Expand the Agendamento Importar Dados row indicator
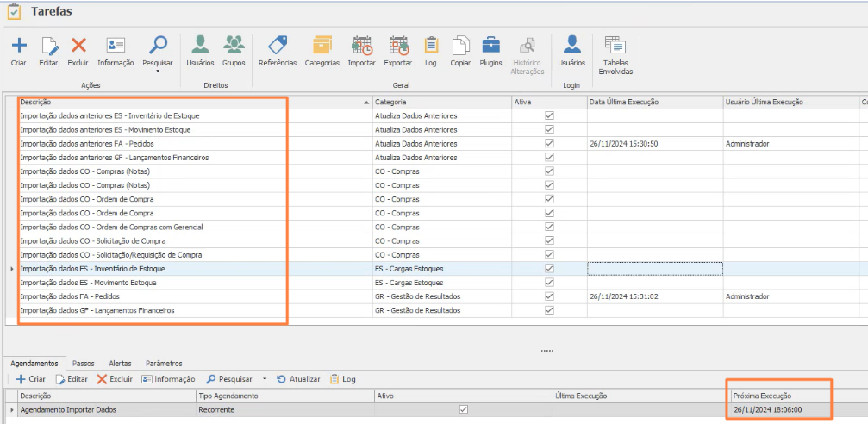The height and width of the screenshot is (424, 868). point(11,409)
